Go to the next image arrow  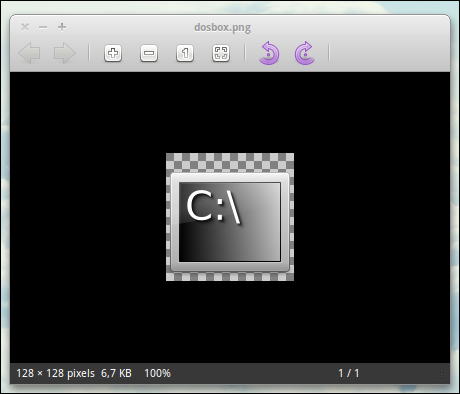65,53
